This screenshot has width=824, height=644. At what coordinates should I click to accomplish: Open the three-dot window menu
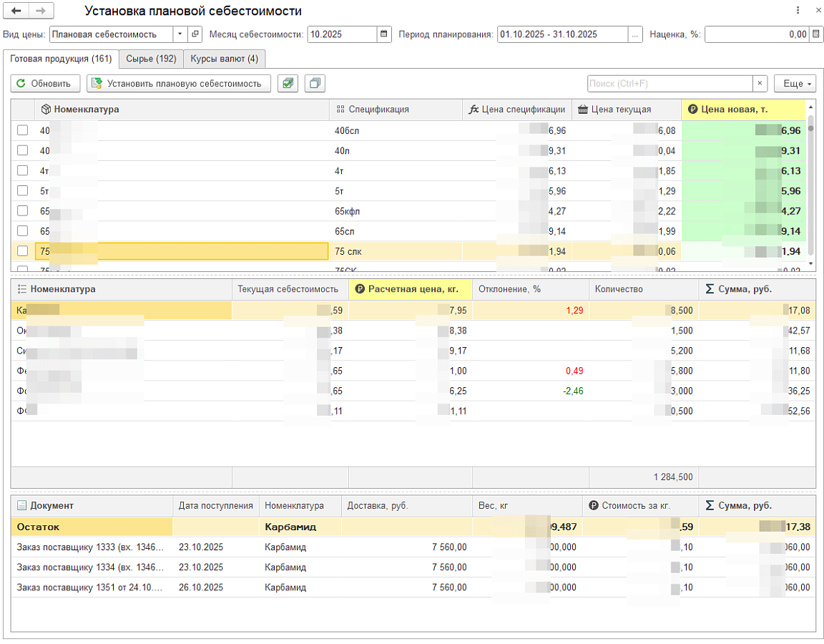(x=798, y=11)
